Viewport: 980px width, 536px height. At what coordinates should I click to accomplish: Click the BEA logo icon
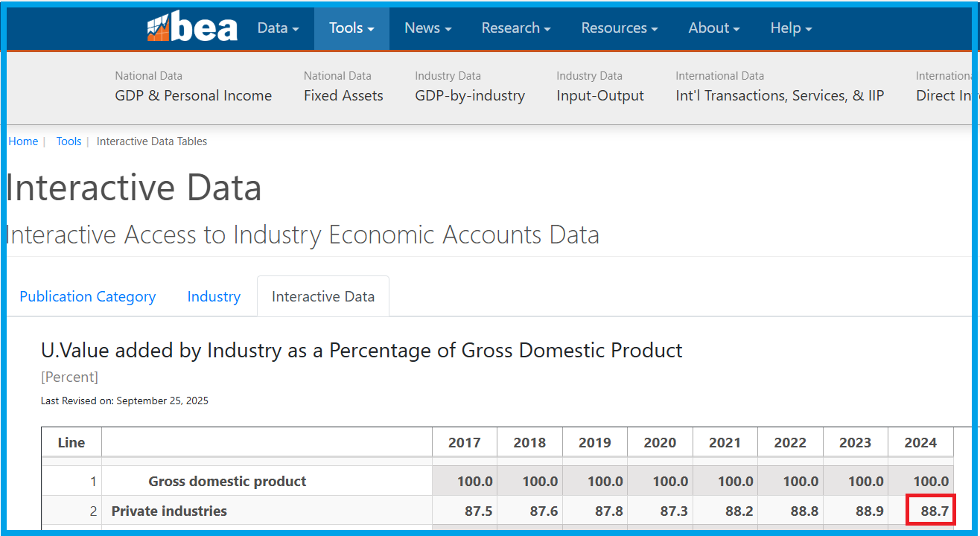[191, 28]
